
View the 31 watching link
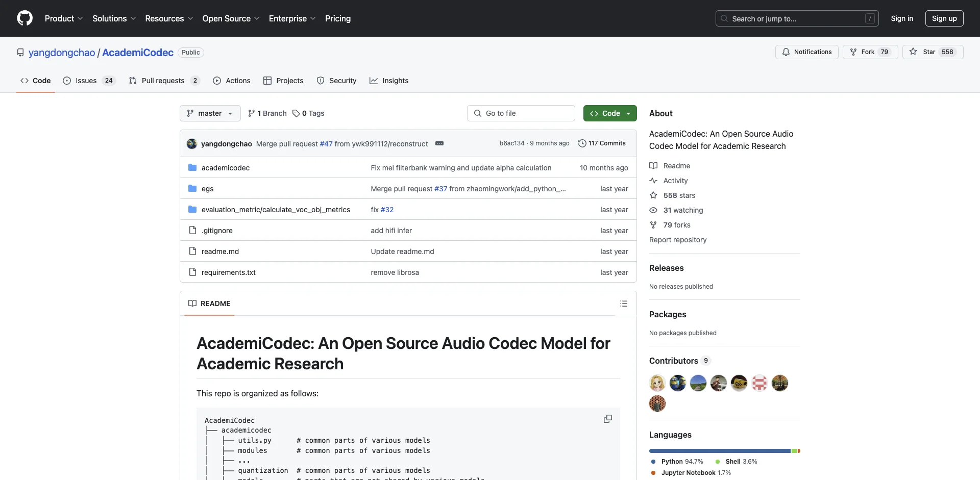point(676,210)
